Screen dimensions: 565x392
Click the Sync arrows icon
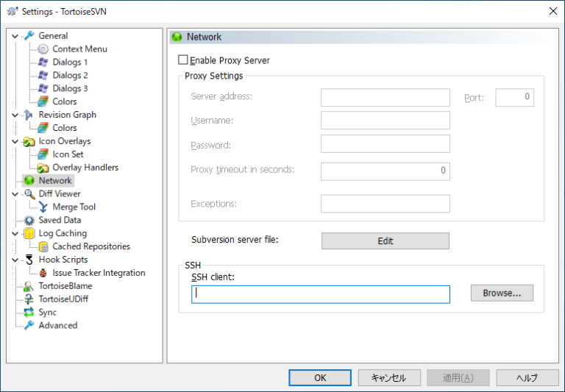point(29,313)
